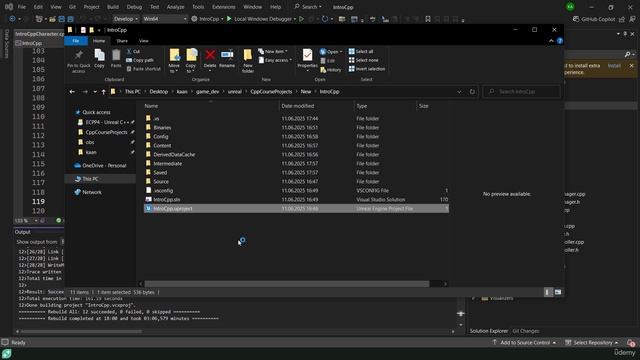
Task: Click Select all in ribbon
Action: (361, 51)
